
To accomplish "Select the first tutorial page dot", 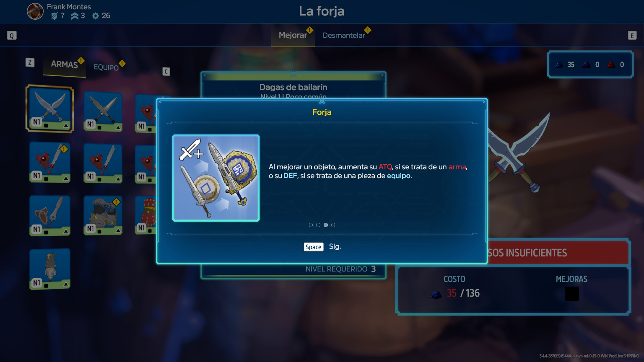I will coord(311,225).
